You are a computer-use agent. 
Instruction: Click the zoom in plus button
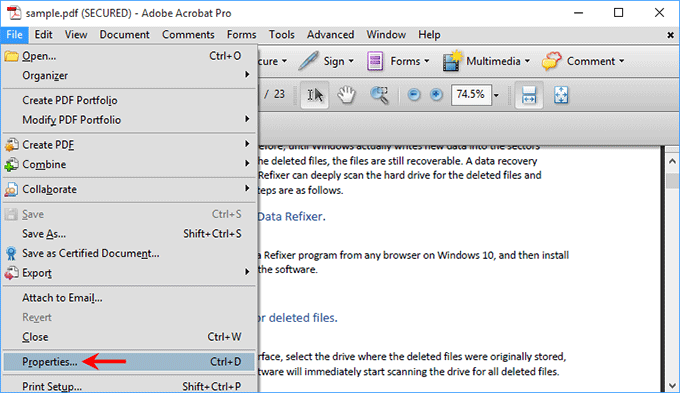(436, 95)
